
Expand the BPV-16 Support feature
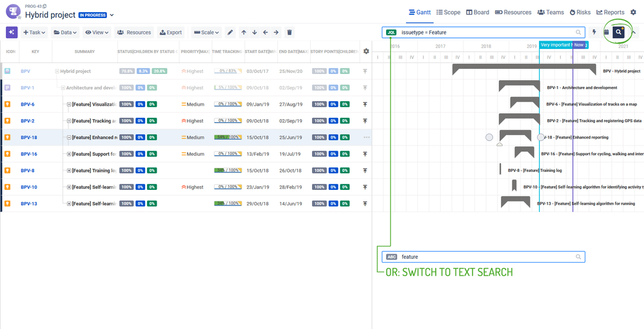(x=69, y=154)
